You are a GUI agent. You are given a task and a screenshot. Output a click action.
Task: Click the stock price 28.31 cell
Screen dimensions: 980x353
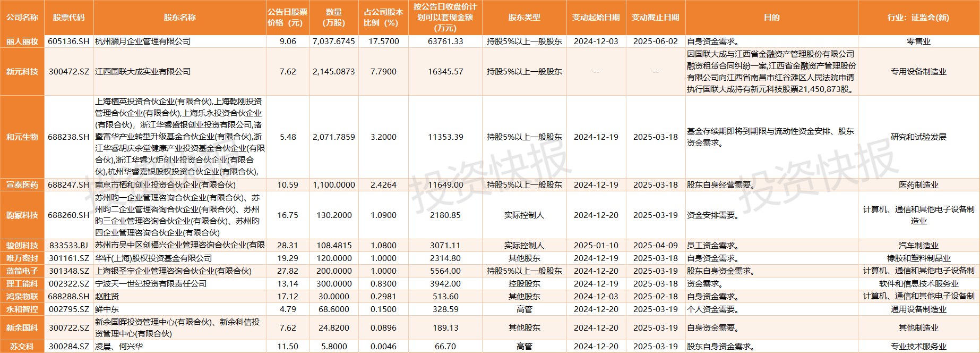288,246
